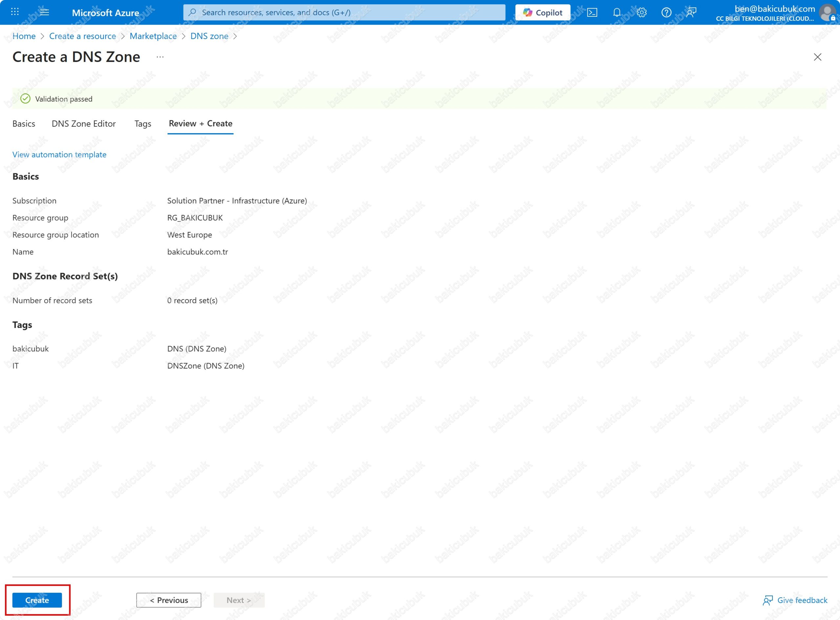840x620 pixels.
Task: Focus the search resources field
Action: coord(344,12)
